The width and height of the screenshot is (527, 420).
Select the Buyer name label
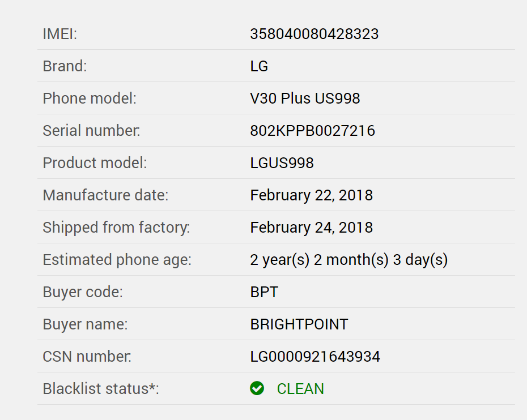pyautogui.click(x=85, y=324)
